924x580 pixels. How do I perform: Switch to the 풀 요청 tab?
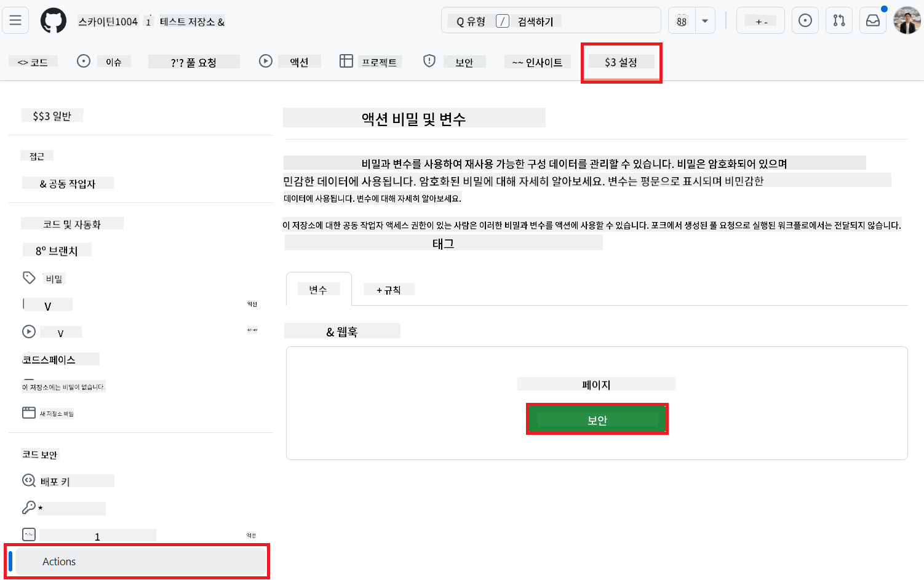coord(194,62)
